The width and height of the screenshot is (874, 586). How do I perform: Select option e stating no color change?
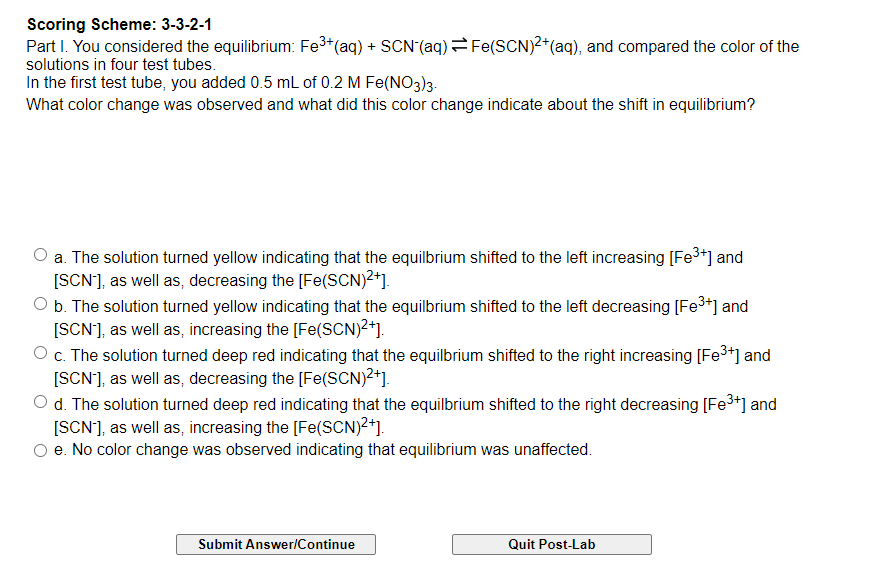click(x=40, y=449)
